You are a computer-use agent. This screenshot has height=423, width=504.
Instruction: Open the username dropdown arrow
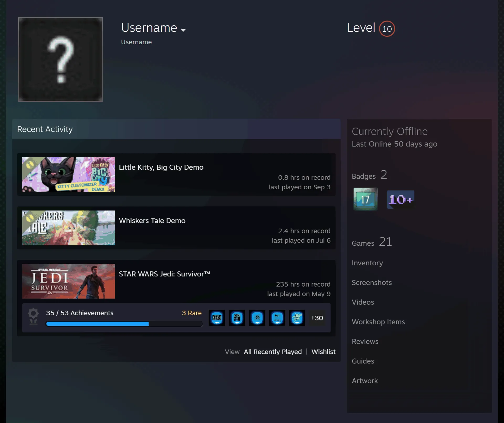[183, 30]
